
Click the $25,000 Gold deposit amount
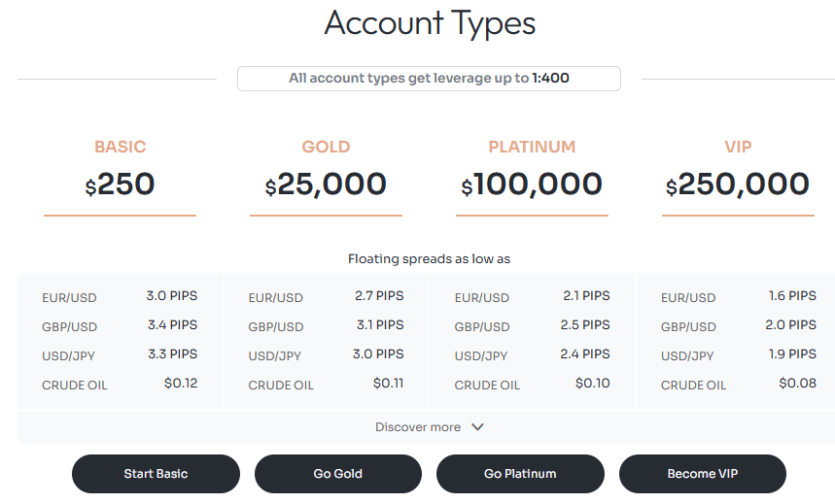326,185
